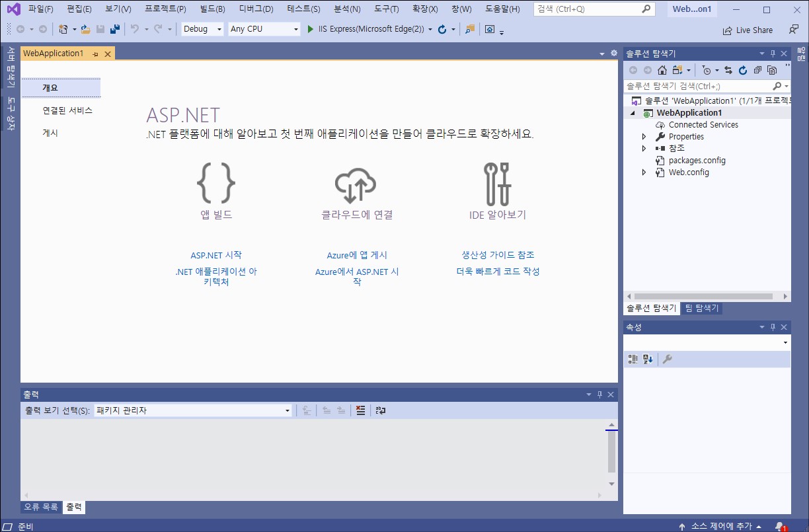Pin the WebApplication1 document tab
Viewport: 809px width, 532px height.
coord(96,54)
